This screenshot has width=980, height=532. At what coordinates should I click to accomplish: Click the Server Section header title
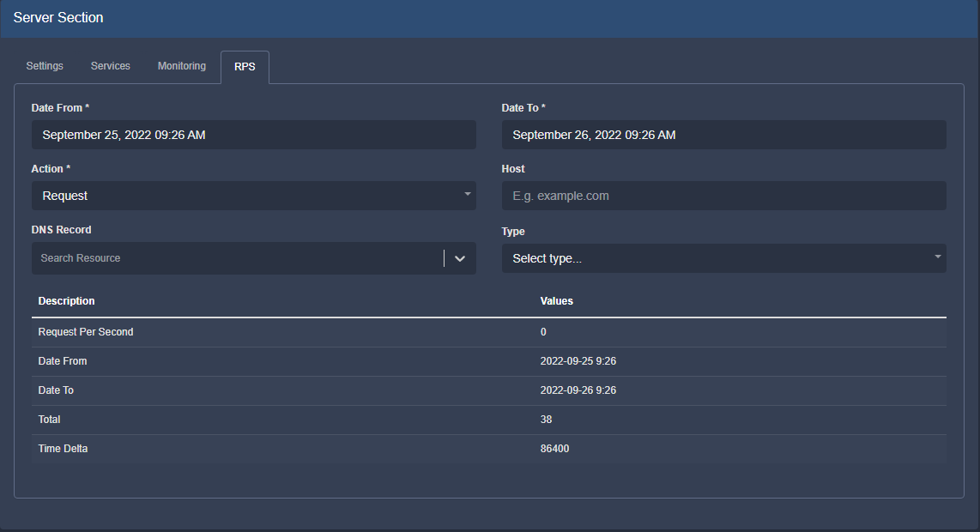[58, 18]
